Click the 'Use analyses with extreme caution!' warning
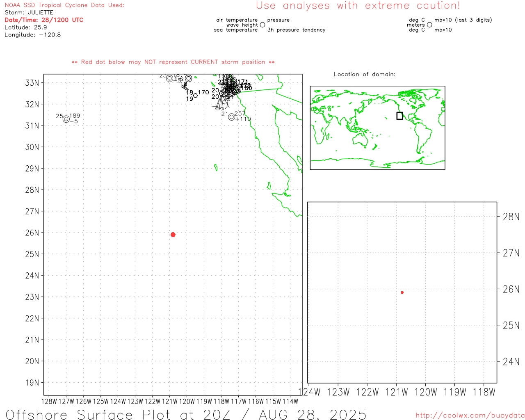 click(x=358, y=5)
